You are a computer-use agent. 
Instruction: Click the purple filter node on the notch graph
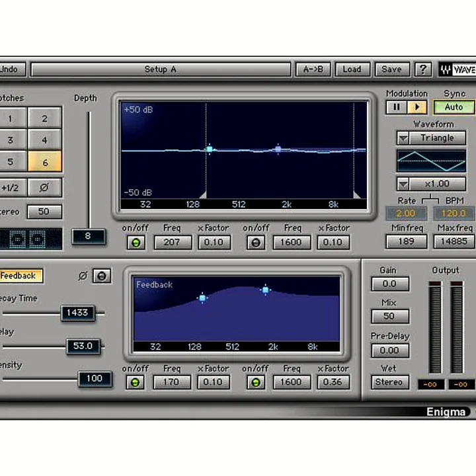pos(278,149)
